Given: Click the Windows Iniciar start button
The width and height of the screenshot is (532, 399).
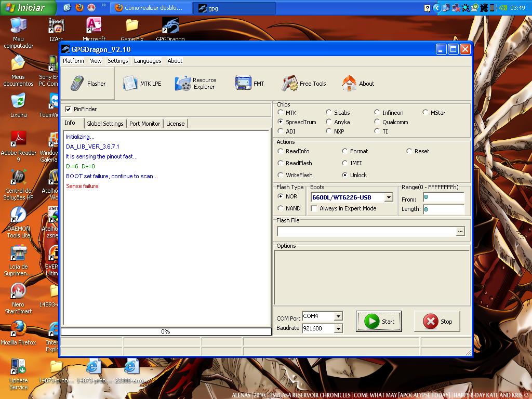Looking at the screenshot, I should click(x=28, y=7).
